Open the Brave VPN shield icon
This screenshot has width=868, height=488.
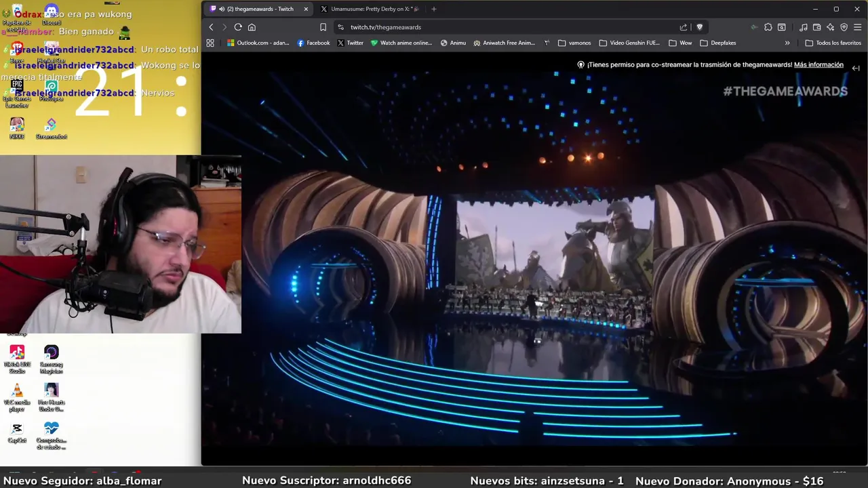(x=844, y=27)
